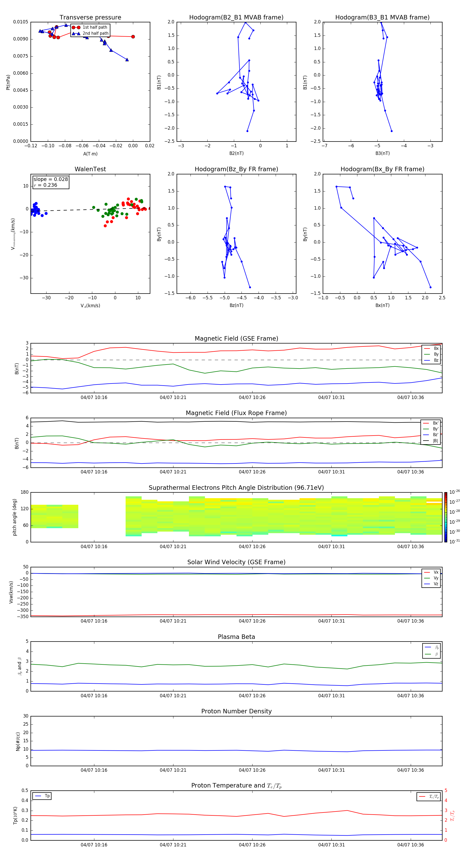Select |B| in the Flux Rope legend
473x868 pixels.
pos(431,441)
